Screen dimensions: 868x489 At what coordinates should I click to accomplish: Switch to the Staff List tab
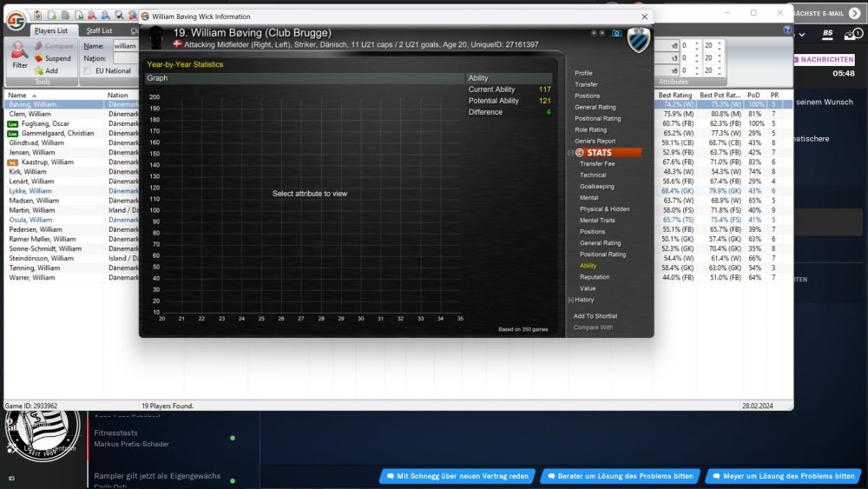point(99,31)
